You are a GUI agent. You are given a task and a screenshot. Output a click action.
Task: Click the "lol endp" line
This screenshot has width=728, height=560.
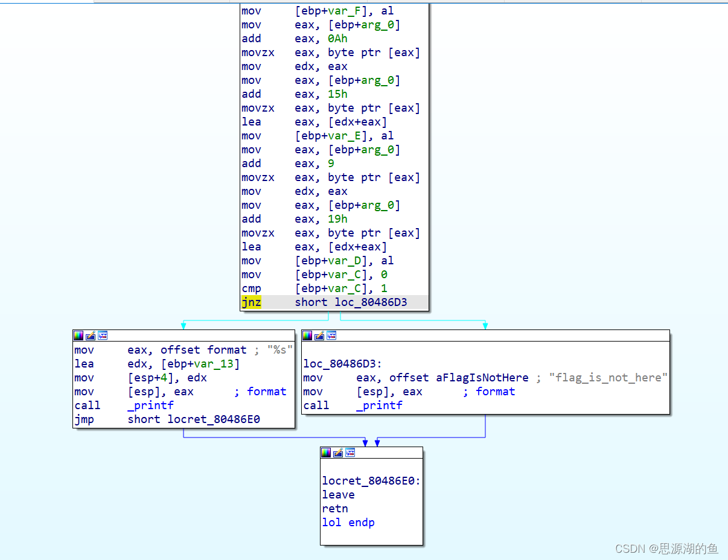tap(348, 523)
